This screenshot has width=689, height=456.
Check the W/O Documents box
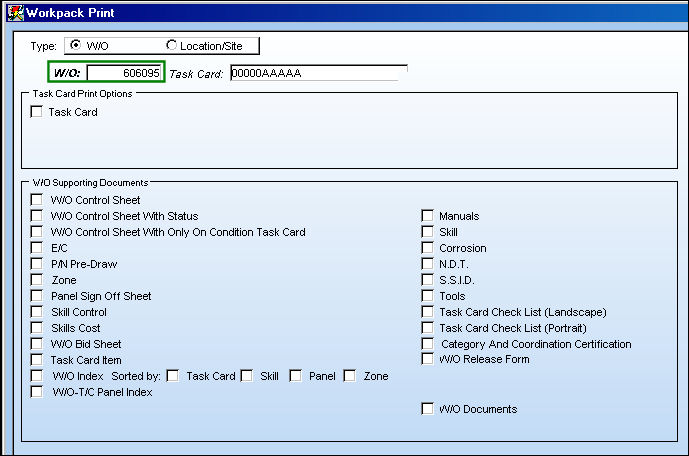point(427,409)
